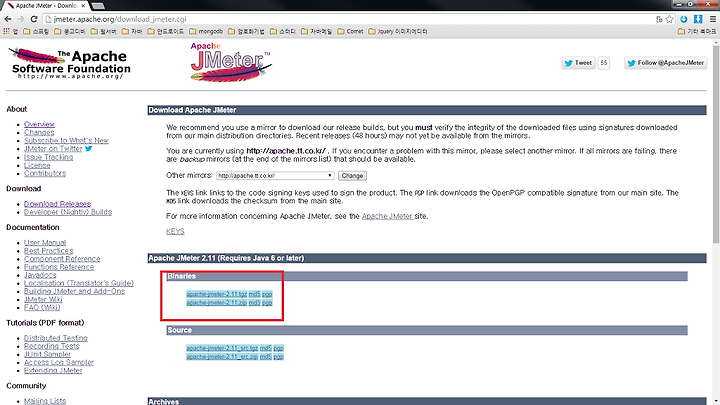
Task: Open the FAQ (Wiki) link
Action: [42, 307]
